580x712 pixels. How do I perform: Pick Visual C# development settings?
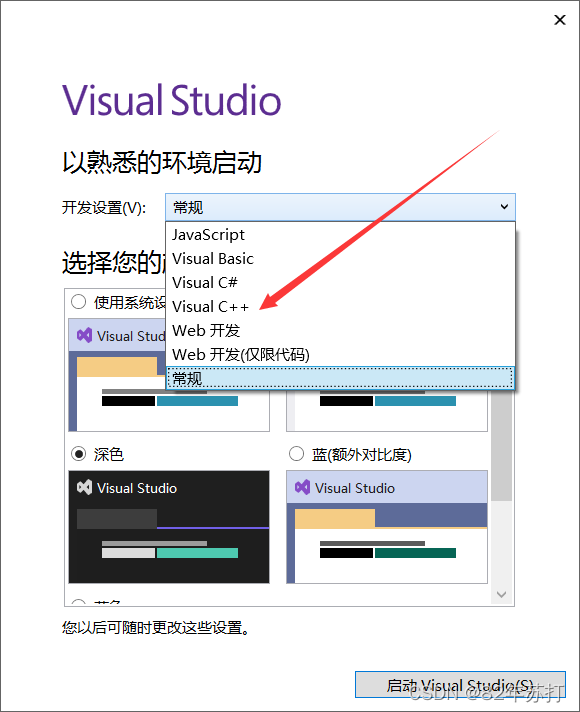click(340, 283)
